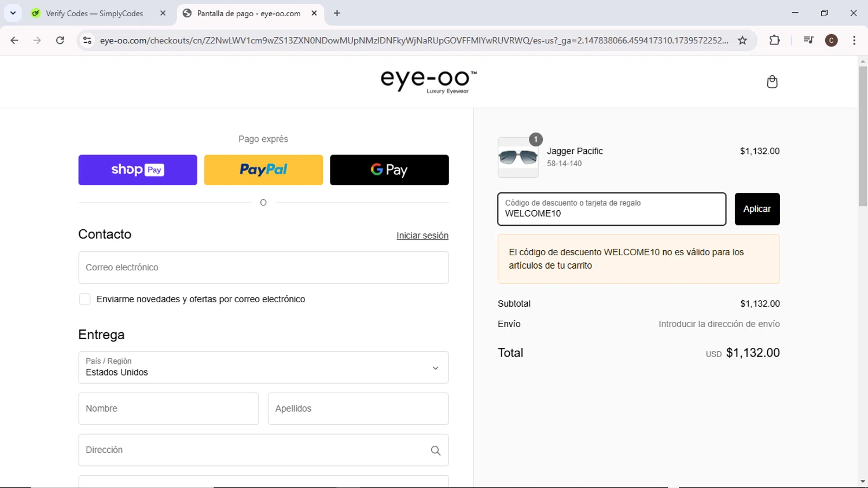Open the shopping bag cart icon
Screen dimensions: 868x488
click(772, 82)
